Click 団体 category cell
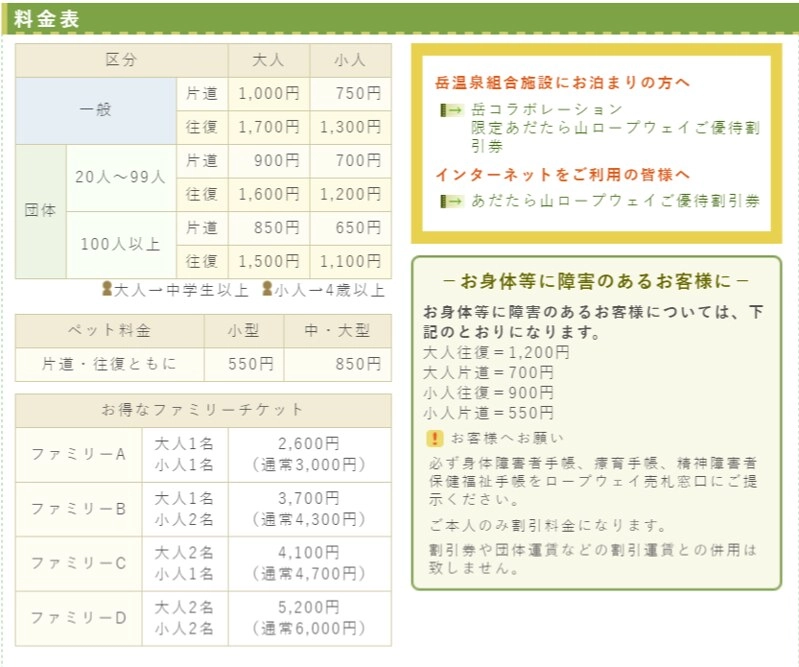799x667 pixels. click(41, 211)
